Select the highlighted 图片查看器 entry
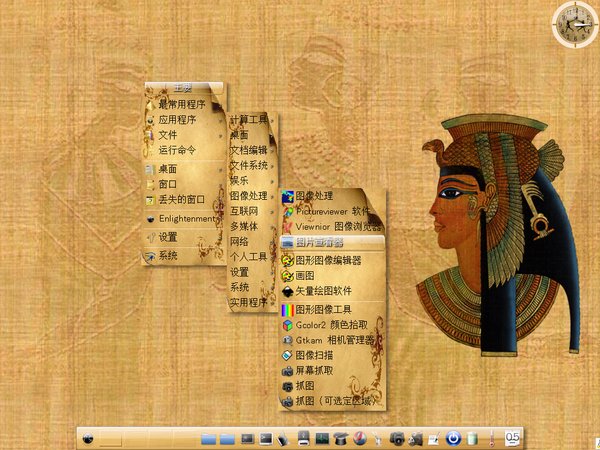This screenshot has height=450, width=600. point(327,243)
